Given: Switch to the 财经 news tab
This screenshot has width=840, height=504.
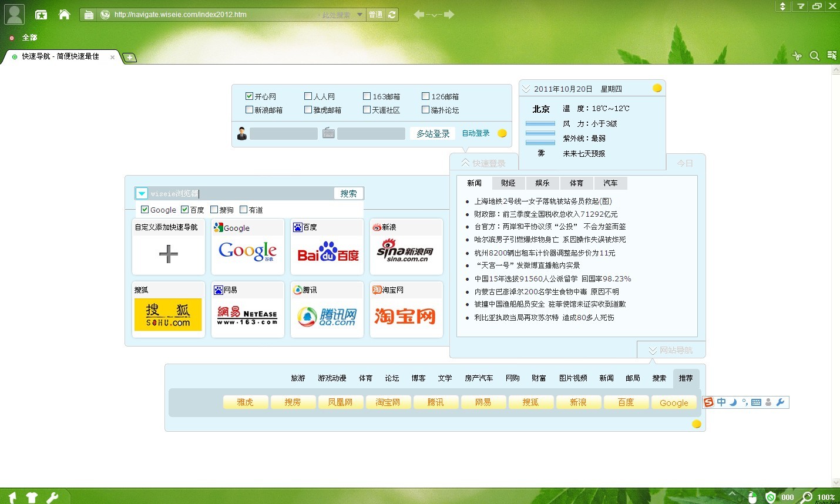Looking at the screenshot, I should (508, 183).
